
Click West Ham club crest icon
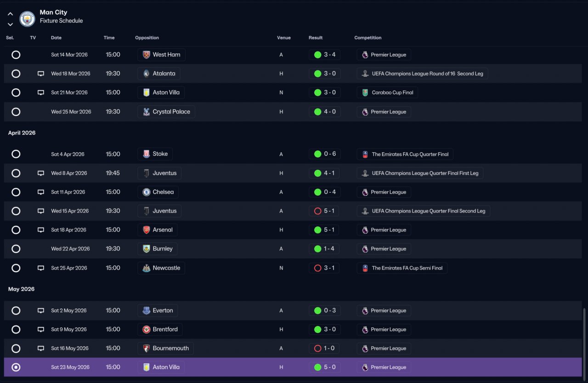147,55
